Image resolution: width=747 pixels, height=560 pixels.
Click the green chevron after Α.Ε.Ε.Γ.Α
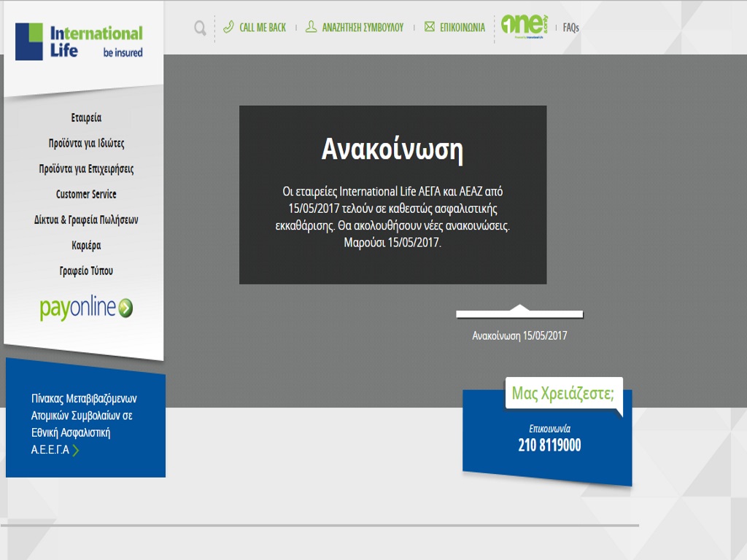(x=75, y=450)
